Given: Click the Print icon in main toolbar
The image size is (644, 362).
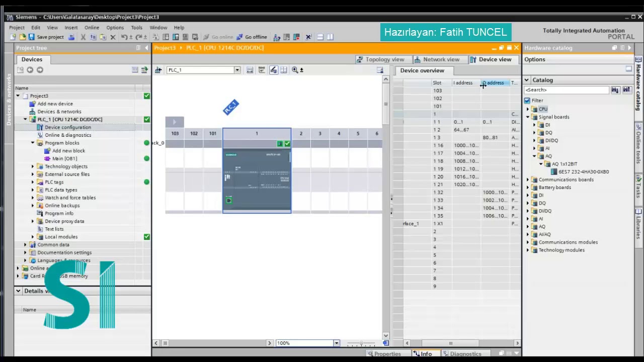Looking at the screenshot, I should pyautogui.click(x=71, y=37).
